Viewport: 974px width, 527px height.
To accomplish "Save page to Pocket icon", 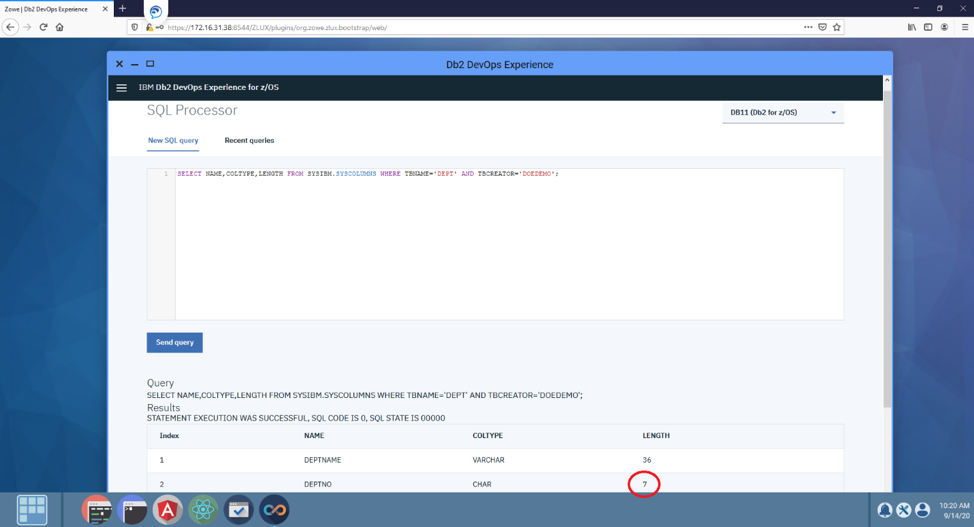I will pyautogui.click(x=822, y=27).
